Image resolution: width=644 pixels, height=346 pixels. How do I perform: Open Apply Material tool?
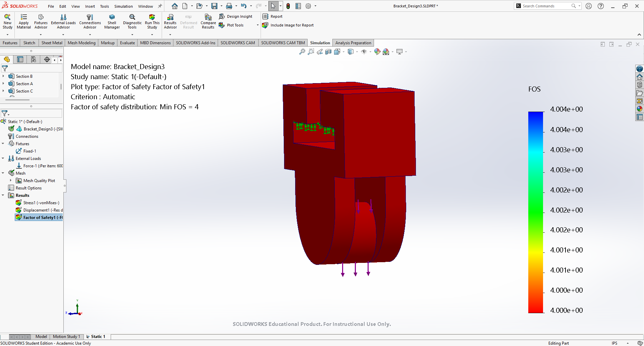24,21
